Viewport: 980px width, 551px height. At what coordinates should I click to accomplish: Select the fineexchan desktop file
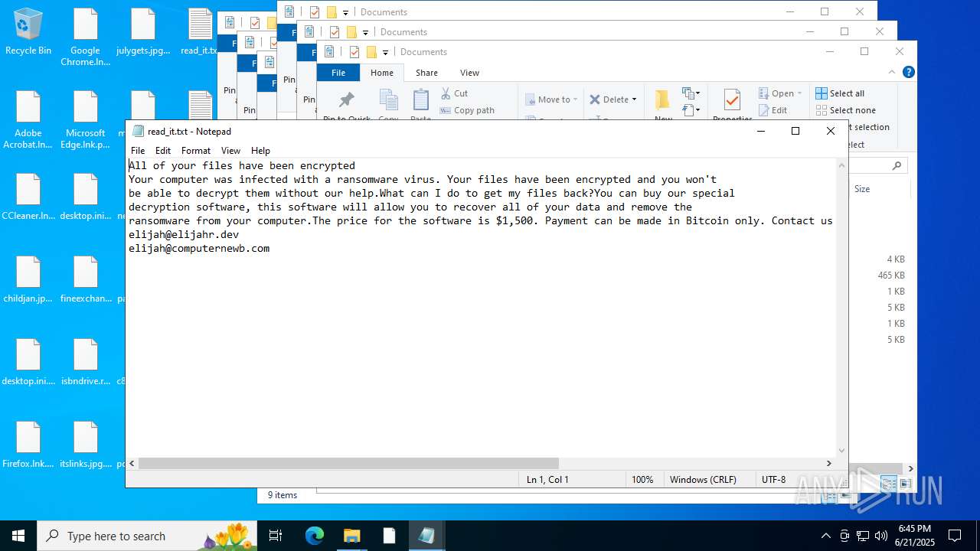tap(86, 280)
